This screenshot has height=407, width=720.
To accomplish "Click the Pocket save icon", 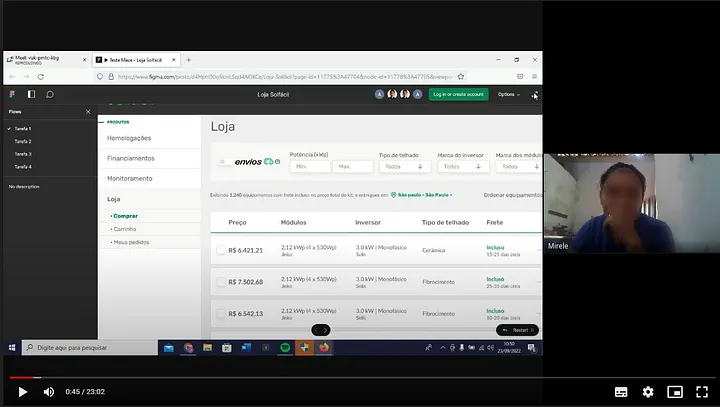I will [520, 77].
